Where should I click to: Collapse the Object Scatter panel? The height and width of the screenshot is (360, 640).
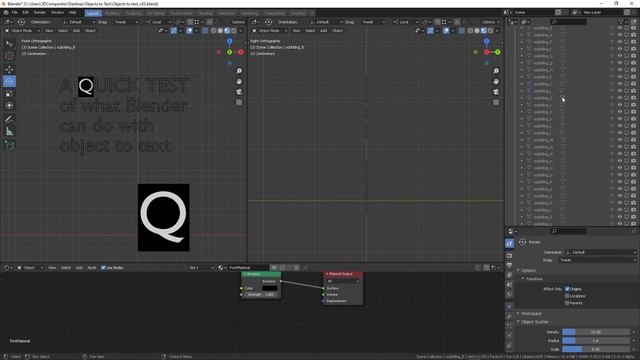tap(534, 322)
